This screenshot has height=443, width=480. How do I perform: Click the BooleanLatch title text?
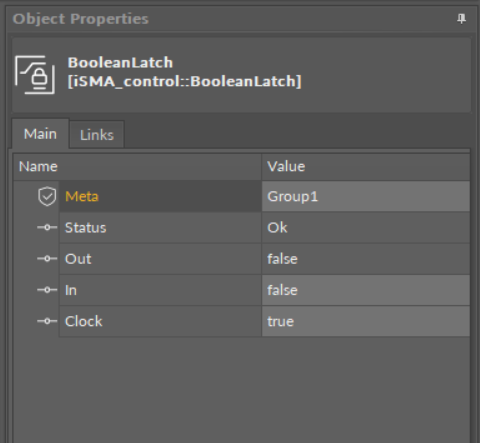tap(120, 63)
